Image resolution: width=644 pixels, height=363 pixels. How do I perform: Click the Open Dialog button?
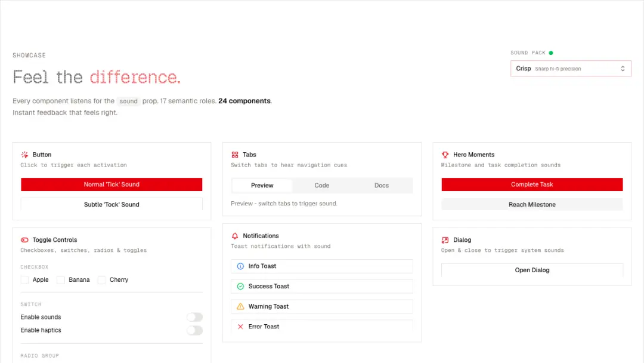(x=532, y=270)
